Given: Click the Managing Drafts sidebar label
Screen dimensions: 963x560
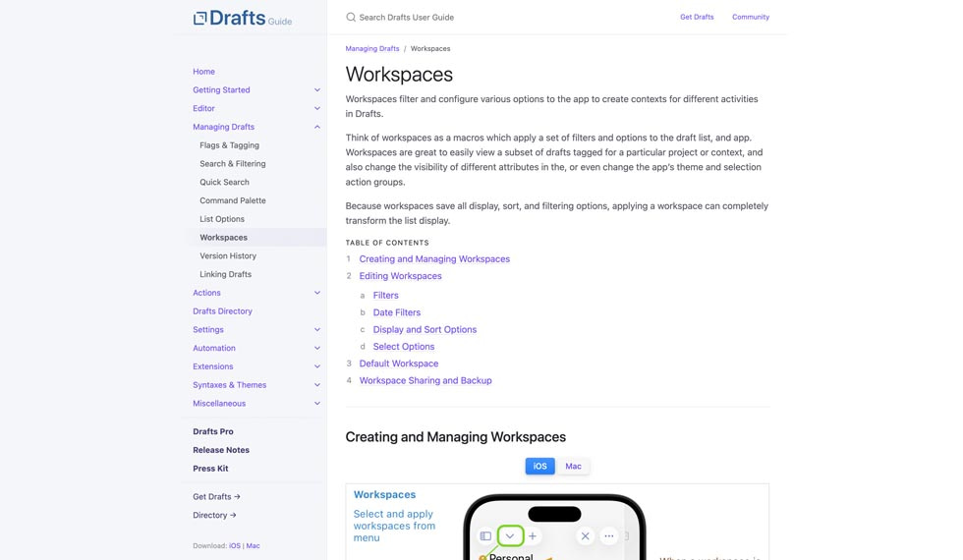Looking at the screenshot, I should point(224,127).
